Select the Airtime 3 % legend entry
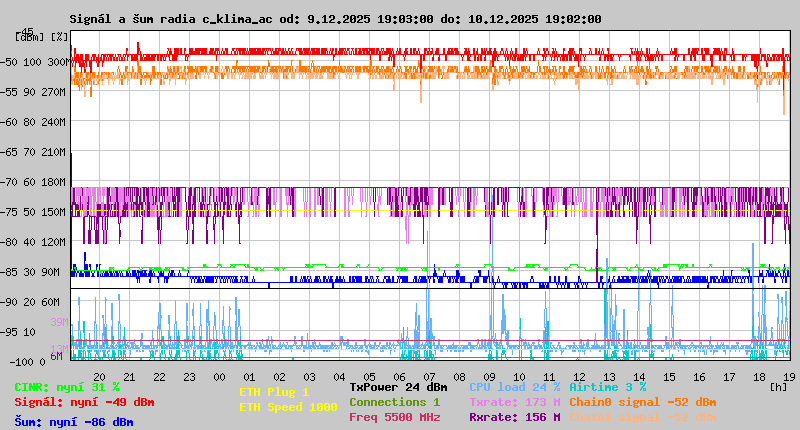This screenshot has width=800, height=430. pos(607,387)
